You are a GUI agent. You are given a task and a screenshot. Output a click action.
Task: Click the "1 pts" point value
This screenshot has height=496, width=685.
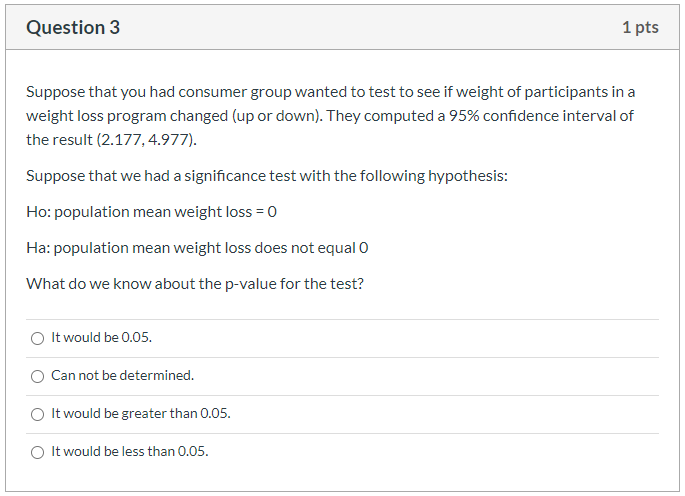click(640, 28)
